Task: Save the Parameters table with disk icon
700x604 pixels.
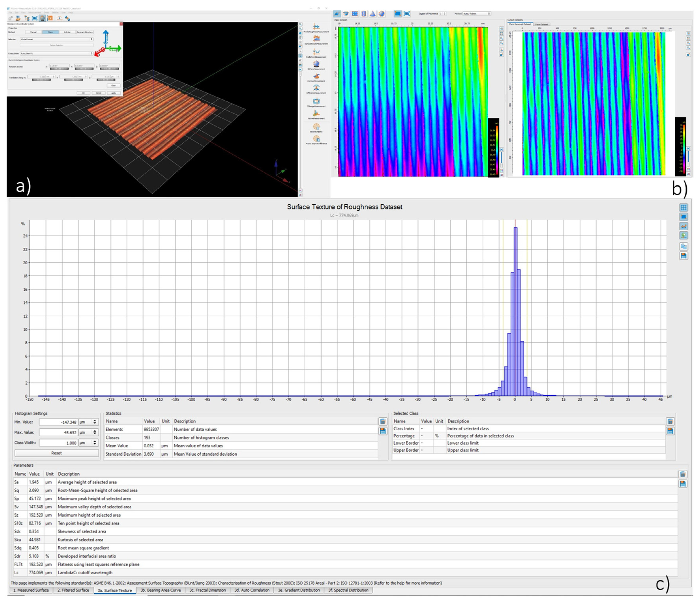Action: pyautogui.click(x=682, y=484)
